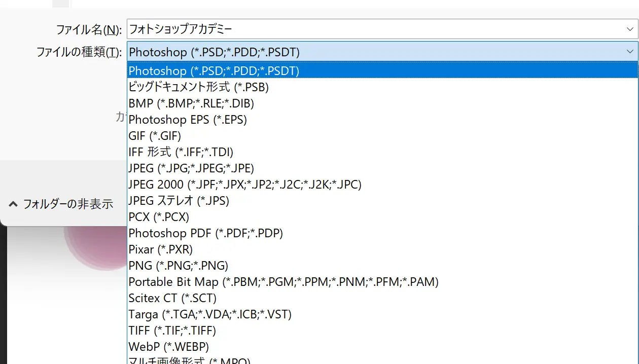Open the file name history dropdown arrow

[629, 29]
